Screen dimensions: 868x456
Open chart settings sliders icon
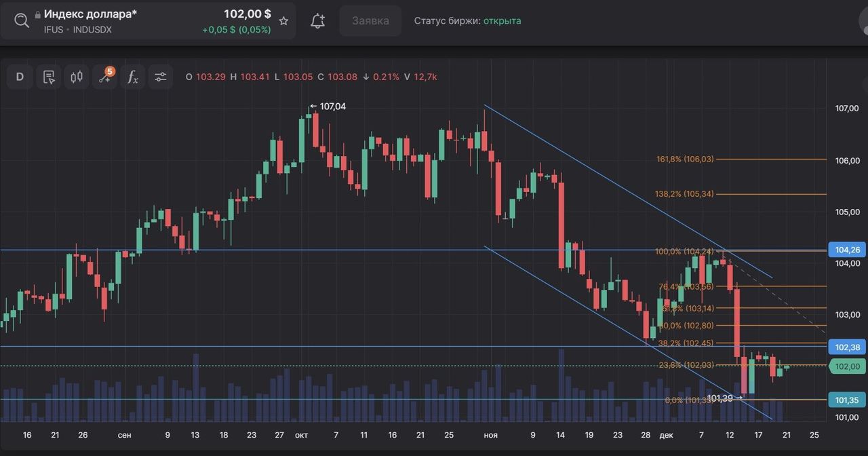[161, 77]
